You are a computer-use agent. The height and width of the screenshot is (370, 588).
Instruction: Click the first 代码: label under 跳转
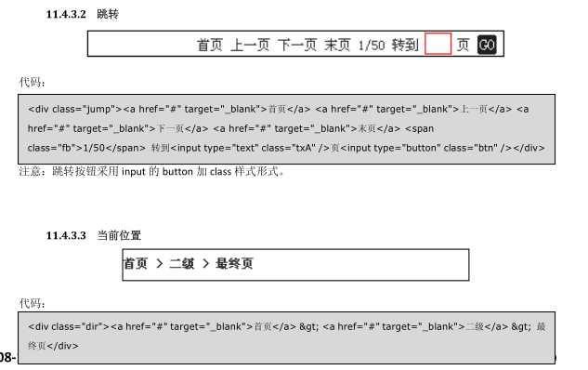pyautogui.click(x=33, y=82)
